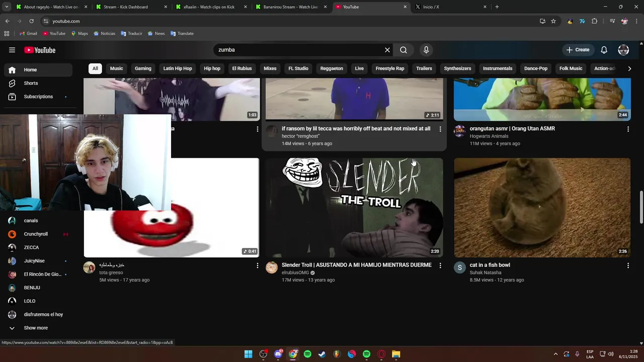Click elrubiusOMG channel avatar

pyautogui.click(x=272, y=267)
